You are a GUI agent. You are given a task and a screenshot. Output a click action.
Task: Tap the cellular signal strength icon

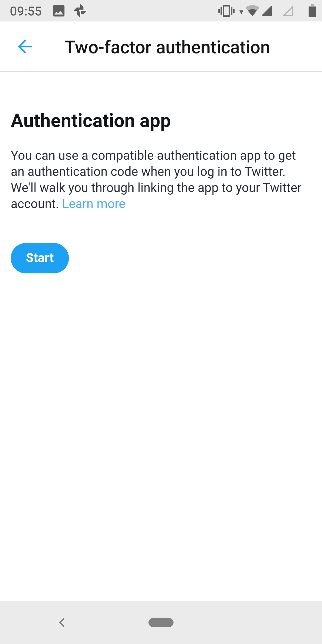pos(268,11)
